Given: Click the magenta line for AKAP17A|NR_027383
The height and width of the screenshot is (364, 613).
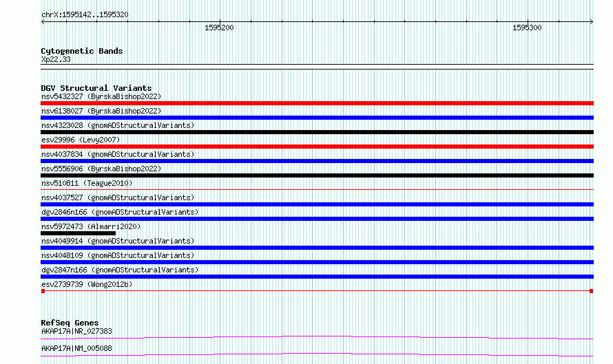Looking at the screenshot, I should [x=317, y=337].
